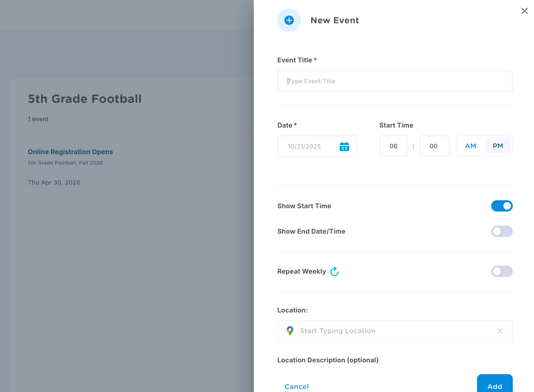Screen dimensions: 534x392
Task: Select AM for start time
Action: coord(470,146)
